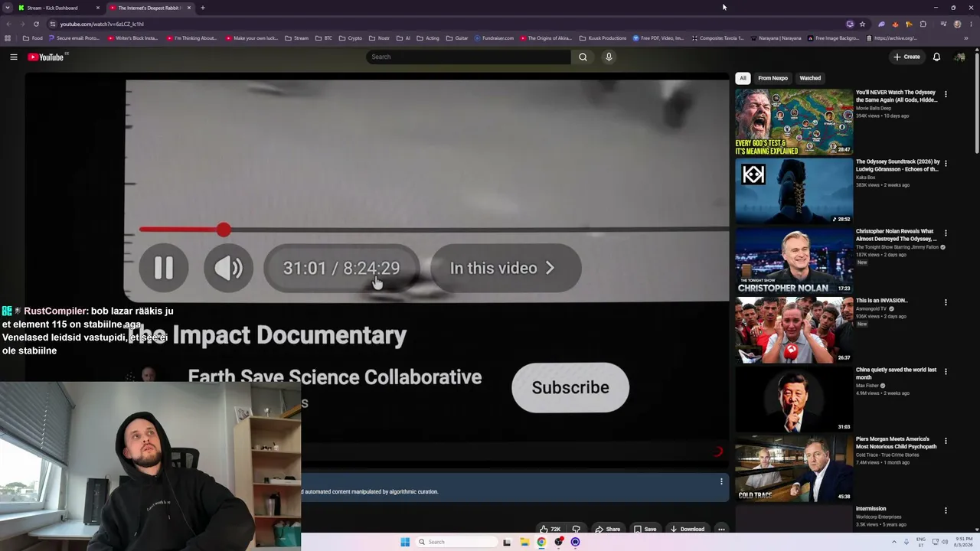Select the All filter chip

(x=743, y=78)
